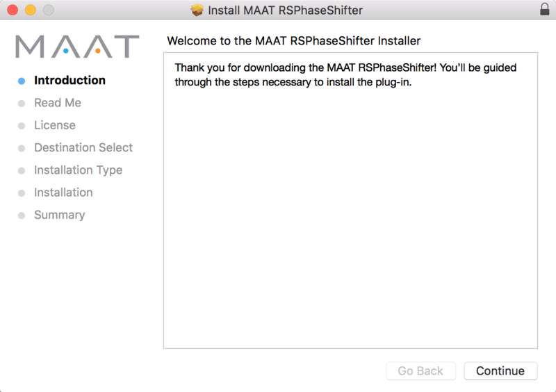556x392 pixels.
Task: Select the Installation Type step label
Action: pyautogui.click(x=78, y=170)
